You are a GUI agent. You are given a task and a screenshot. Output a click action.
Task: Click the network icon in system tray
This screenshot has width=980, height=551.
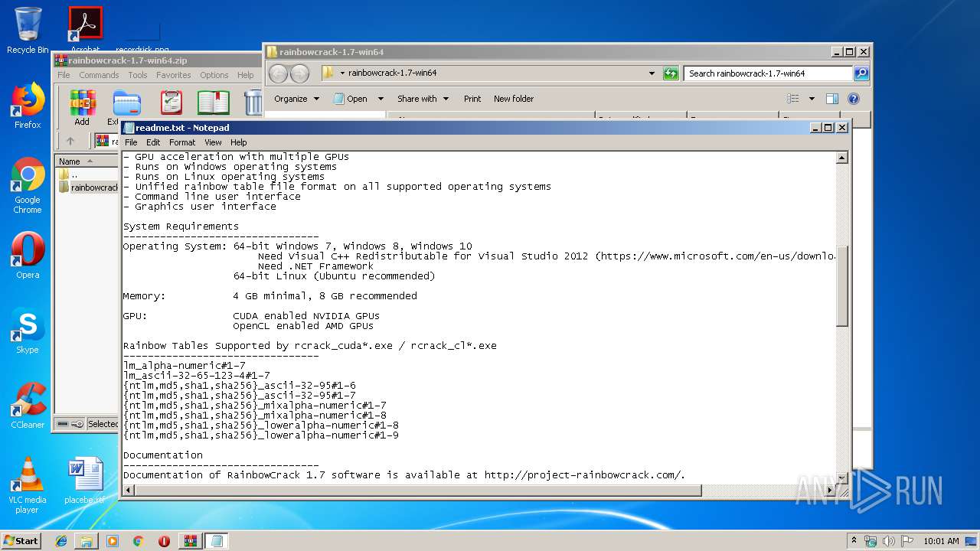871,541
